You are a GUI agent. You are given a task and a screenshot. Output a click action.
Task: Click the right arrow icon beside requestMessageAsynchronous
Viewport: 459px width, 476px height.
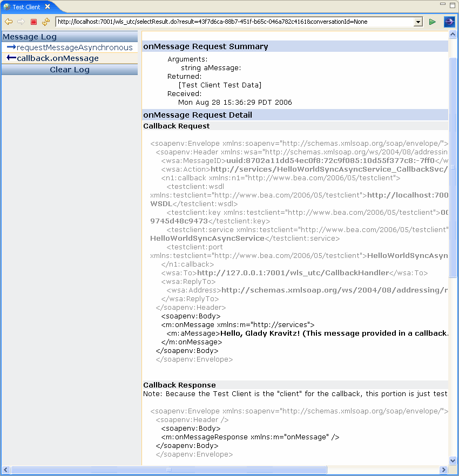coord(11,47)
